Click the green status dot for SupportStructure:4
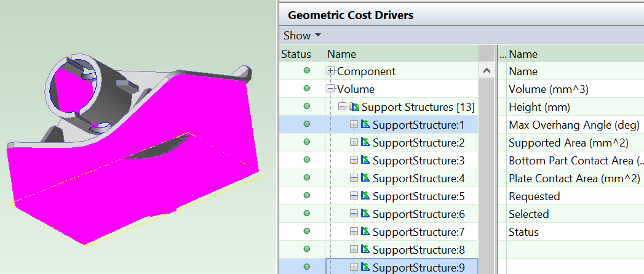 point(306,179)
